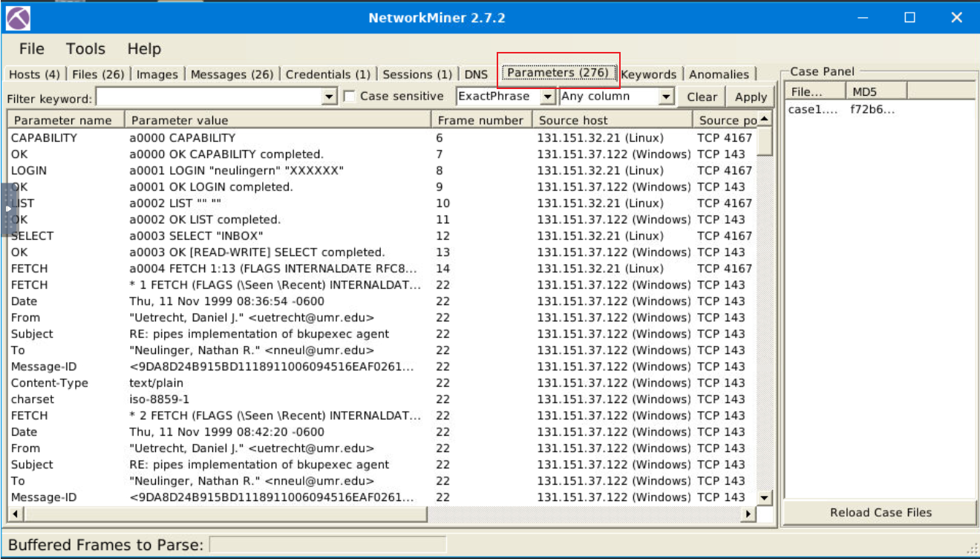The image size is (980, 559).
Task: Click 'a0004 FETCH 1:13' parameter value
Action: (x=273, y=269)
